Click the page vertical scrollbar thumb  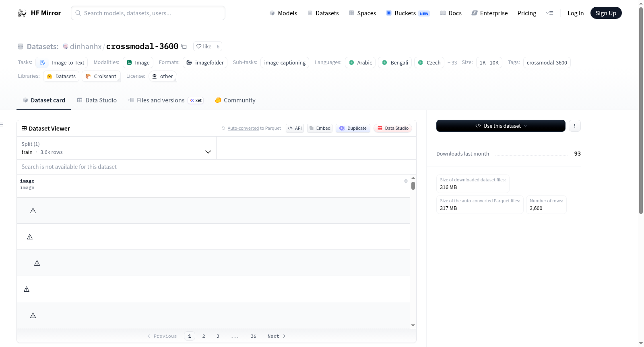click(641, 110)
